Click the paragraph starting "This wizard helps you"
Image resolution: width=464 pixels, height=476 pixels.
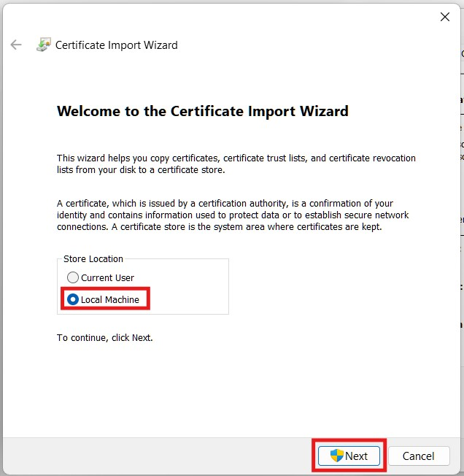click(236, 164)
